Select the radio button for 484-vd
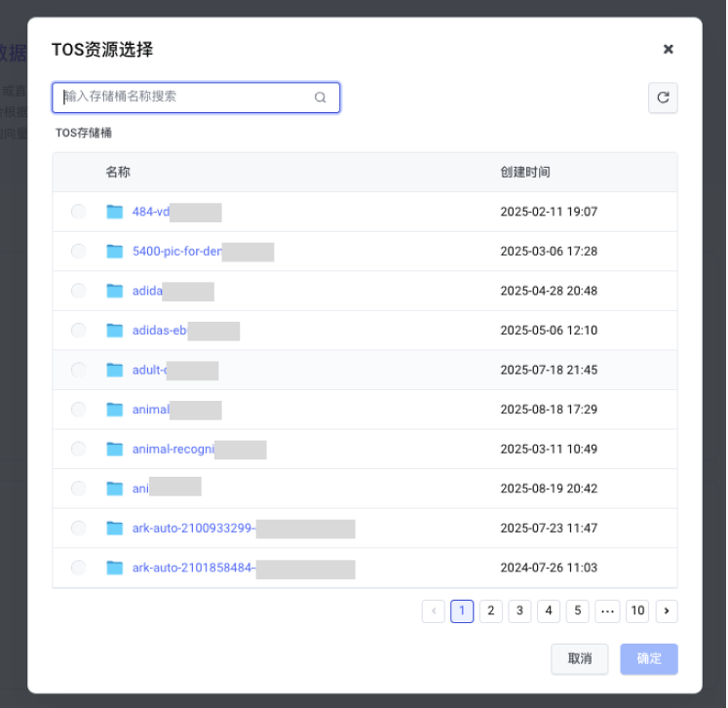 [x=79, y=212]
